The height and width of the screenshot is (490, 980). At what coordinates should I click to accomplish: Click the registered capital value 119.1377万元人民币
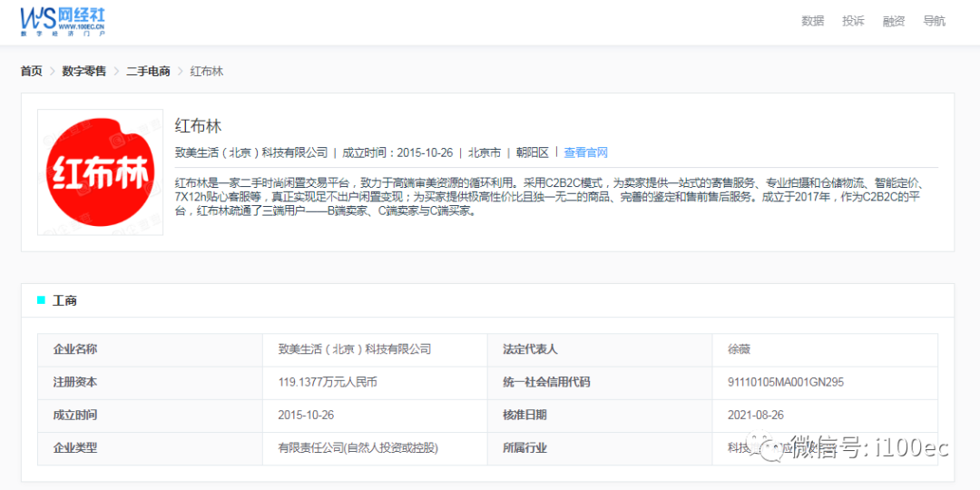[x=327, y=382]
